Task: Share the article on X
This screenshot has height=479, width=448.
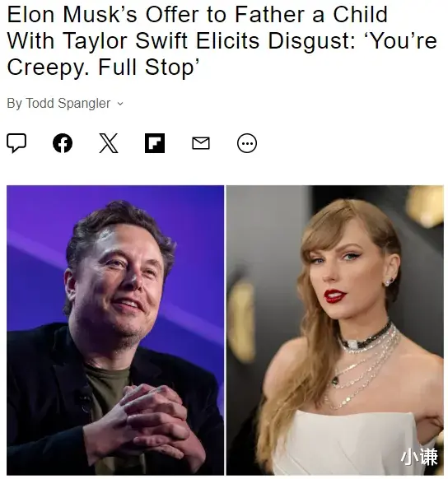Action: pos(109,143)
